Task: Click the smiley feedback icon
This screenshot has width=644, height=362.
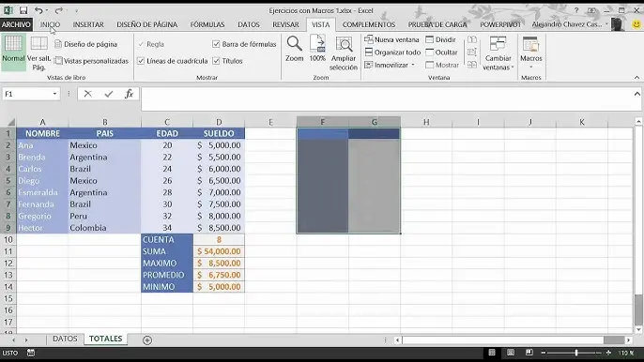Action: coord(636,24)
